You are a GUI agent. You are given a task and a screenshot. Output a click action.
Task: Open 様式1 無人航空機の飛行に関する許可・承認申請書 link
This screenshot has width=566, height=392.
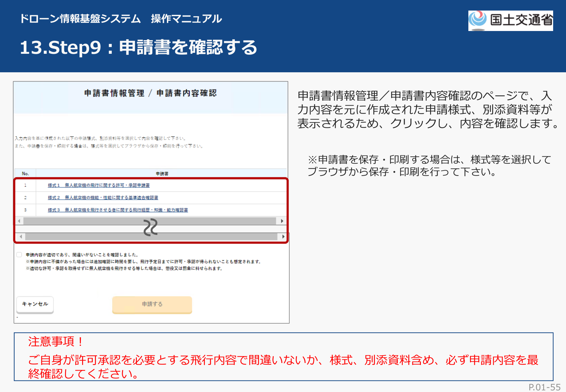[x=99, y=185]
